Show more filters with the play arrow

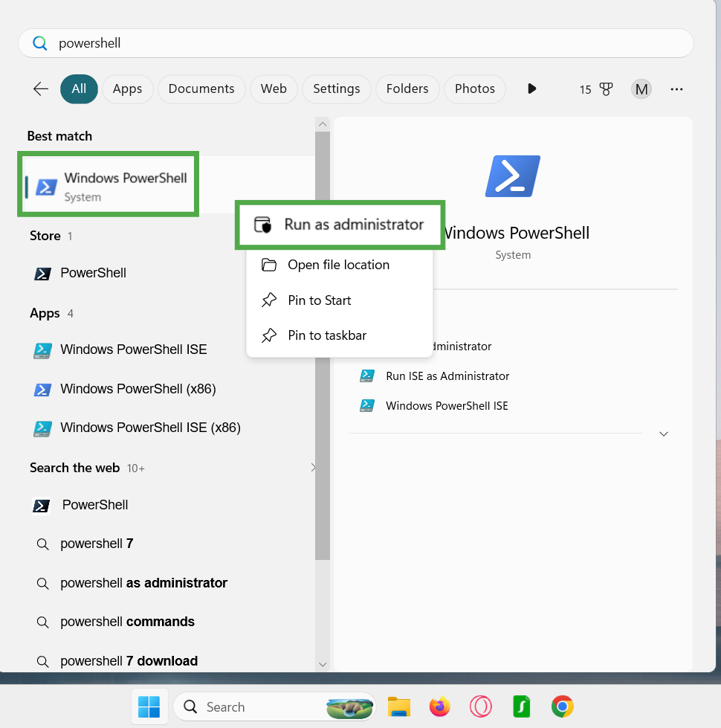coord(531,88)
